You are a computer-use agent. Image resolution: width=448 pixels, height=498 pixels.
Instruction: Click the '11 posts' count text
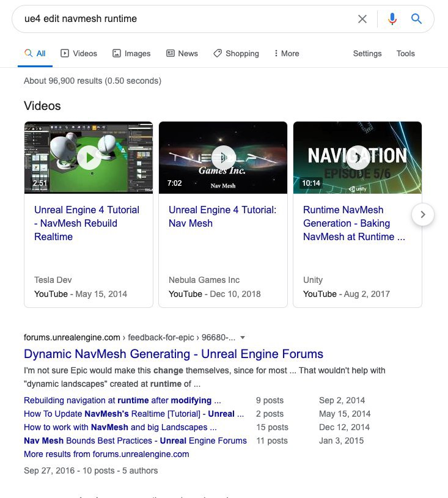[272, 441]
